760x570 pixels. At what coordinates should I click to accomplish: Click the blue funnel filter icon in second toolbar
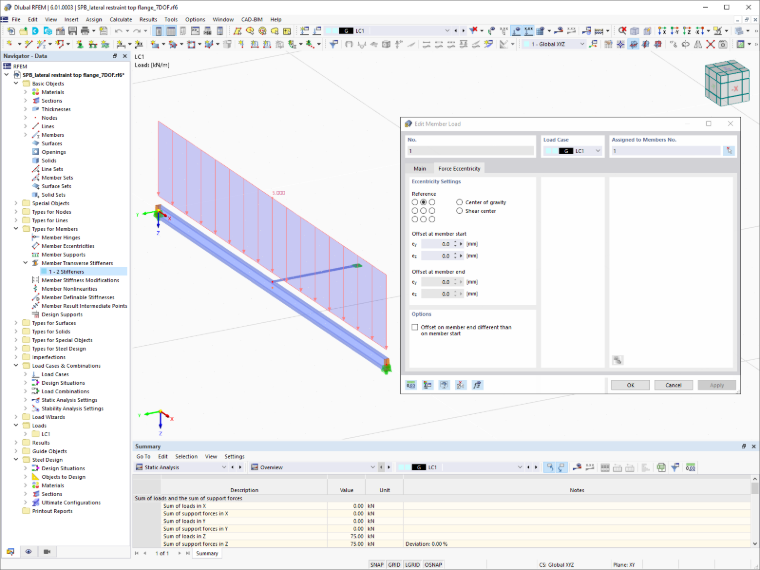click(x=333, y=44)
